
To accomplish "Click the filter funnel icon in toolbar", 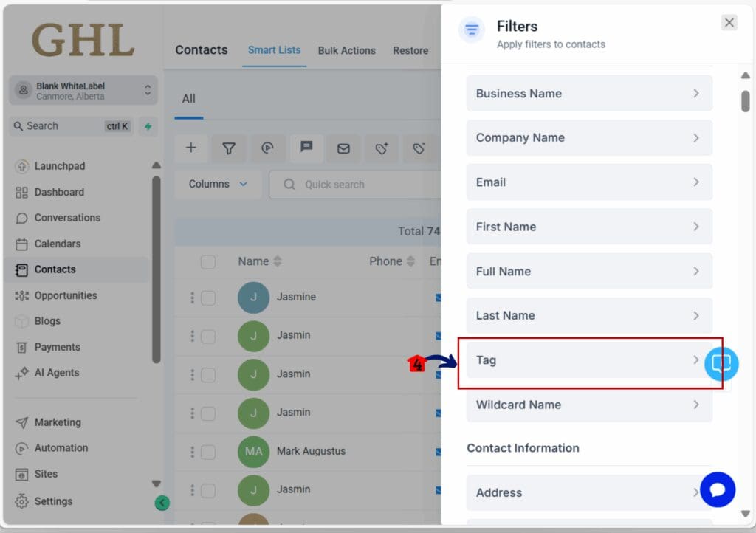I will [229, 148].
